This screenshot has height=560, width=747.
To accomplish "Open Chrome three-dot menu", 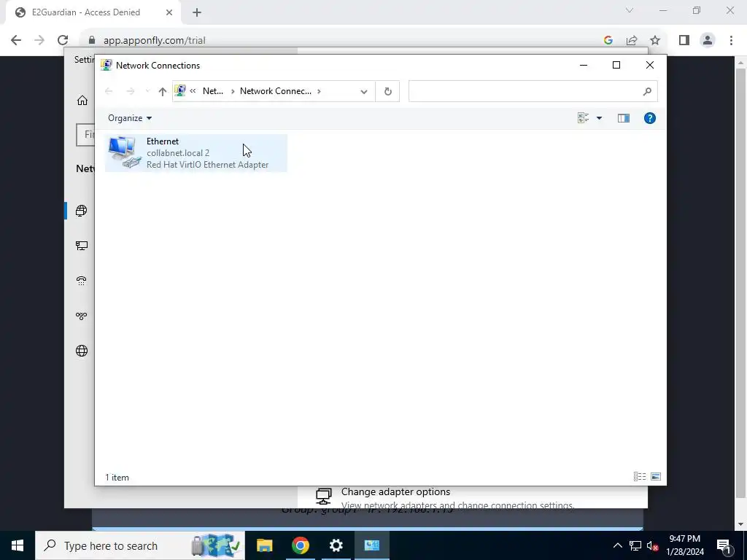I will point(731,41).
